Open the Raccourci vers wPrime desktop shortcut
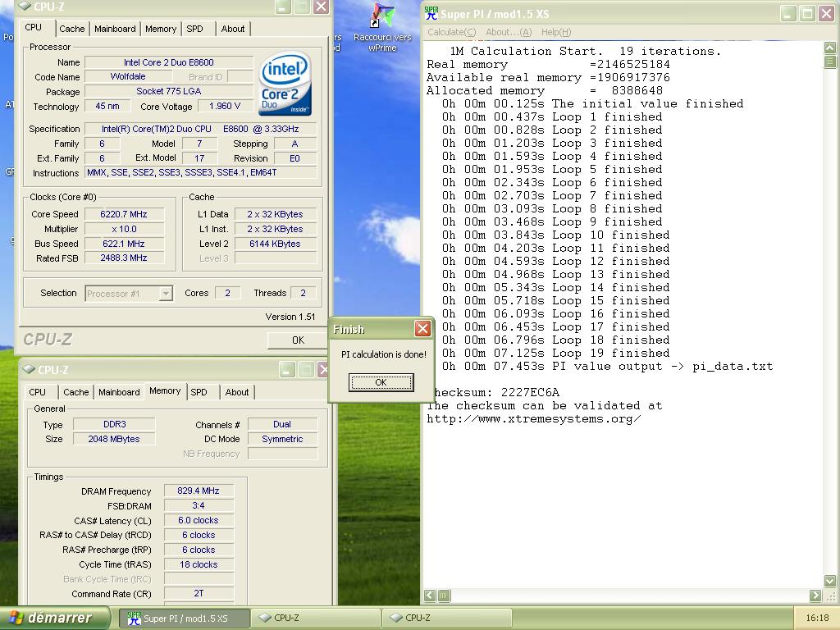The image size is (840, 630). point(382,27)
